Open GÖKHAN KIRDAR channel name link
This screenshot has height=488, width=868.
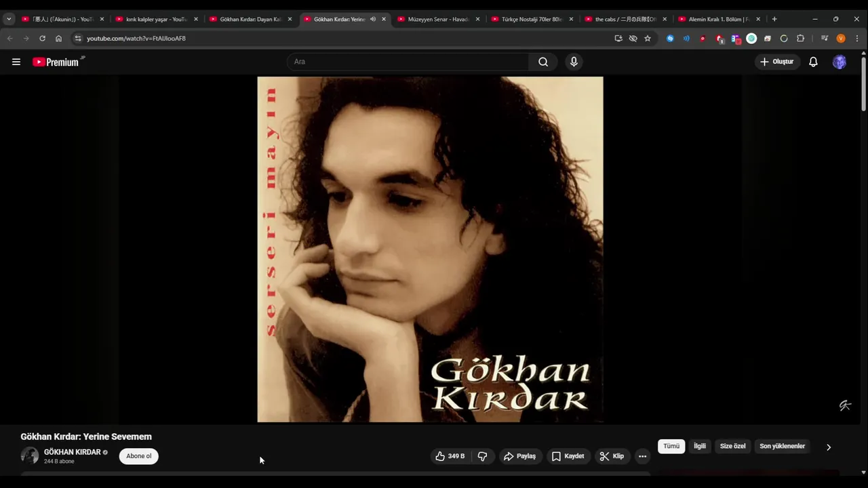[x=72, y=452]
